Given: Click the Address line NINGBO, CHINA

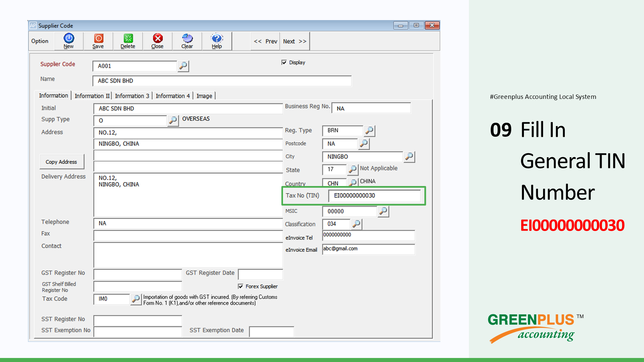Looking at the screenshot, I should click(188, 144).
